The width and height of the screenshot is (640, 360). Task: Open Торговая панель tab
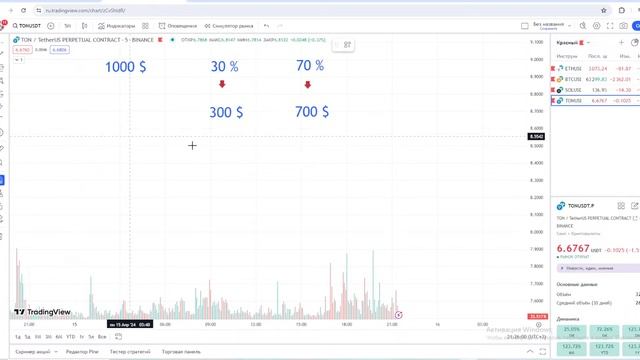click(x=181, y=351)
